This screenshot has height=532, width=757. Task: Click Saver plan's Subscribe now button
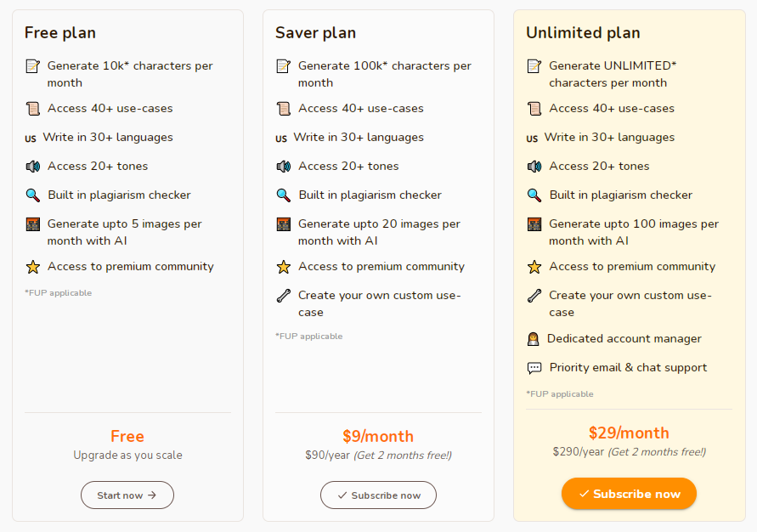(379, 495)
